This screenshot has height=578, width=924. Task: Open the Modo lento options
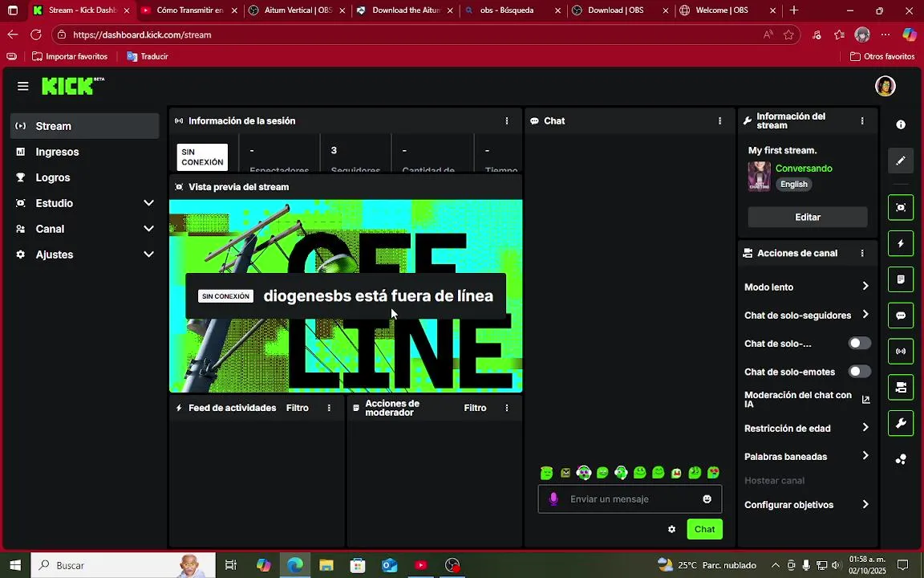coord(807,287)
